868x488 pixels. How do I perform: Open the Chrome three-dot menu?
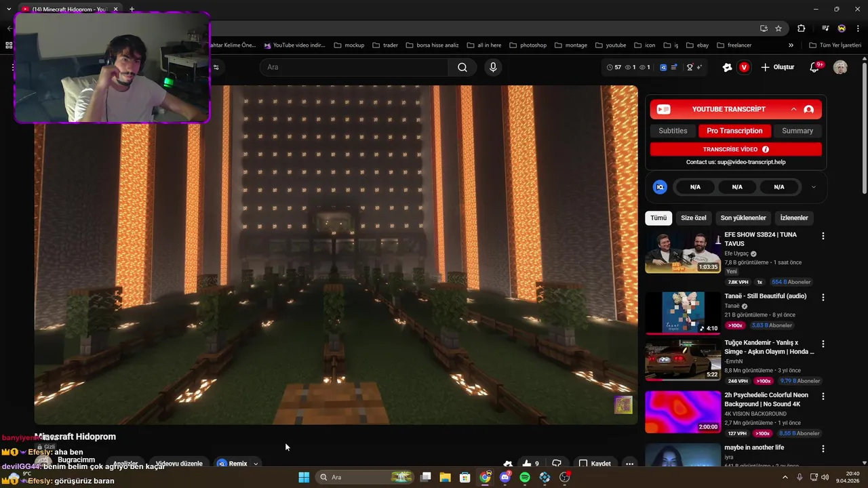coord(857,28)
